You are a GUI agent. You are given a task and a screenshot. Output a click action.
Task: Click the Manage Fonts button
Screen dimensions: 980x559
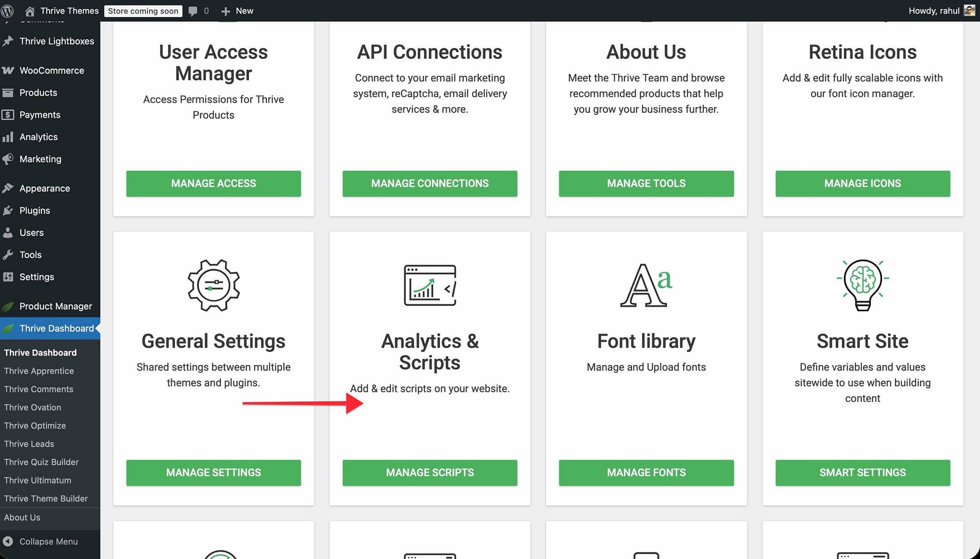tap(646, 473)
